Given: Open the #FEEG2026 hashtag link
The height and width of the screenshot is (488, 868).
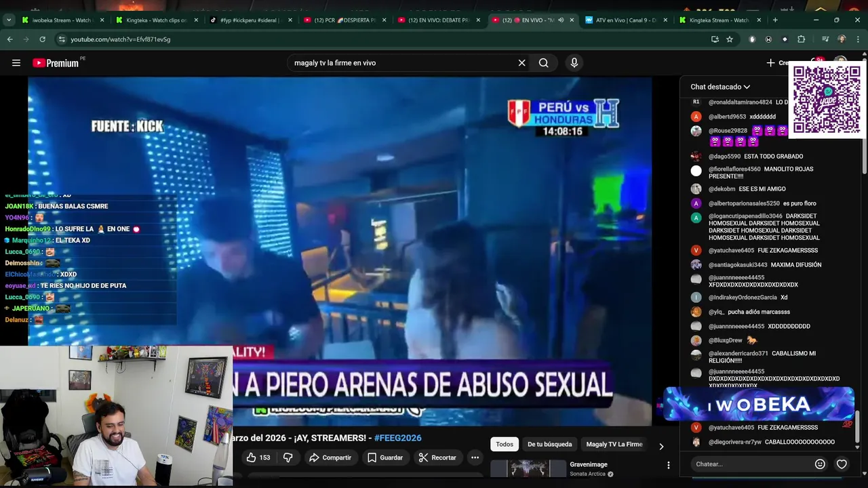Looking at the screenshot, I should coord(397,438).
